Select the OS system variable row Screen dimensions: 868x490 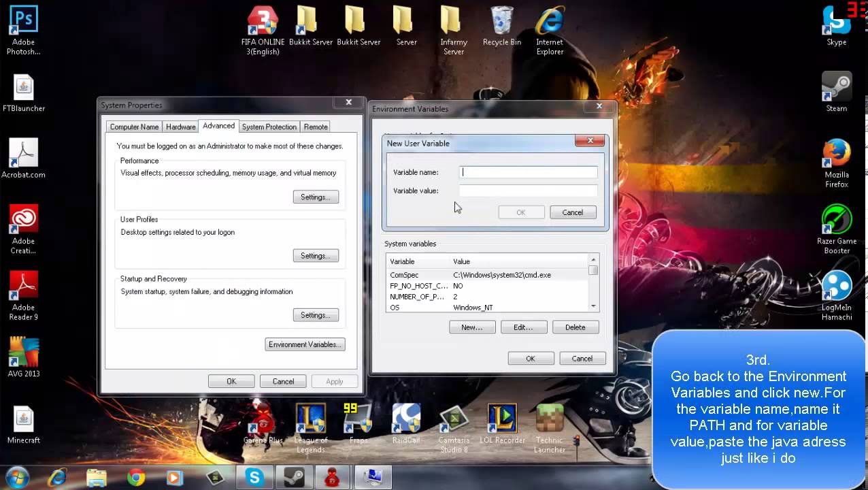487,308
